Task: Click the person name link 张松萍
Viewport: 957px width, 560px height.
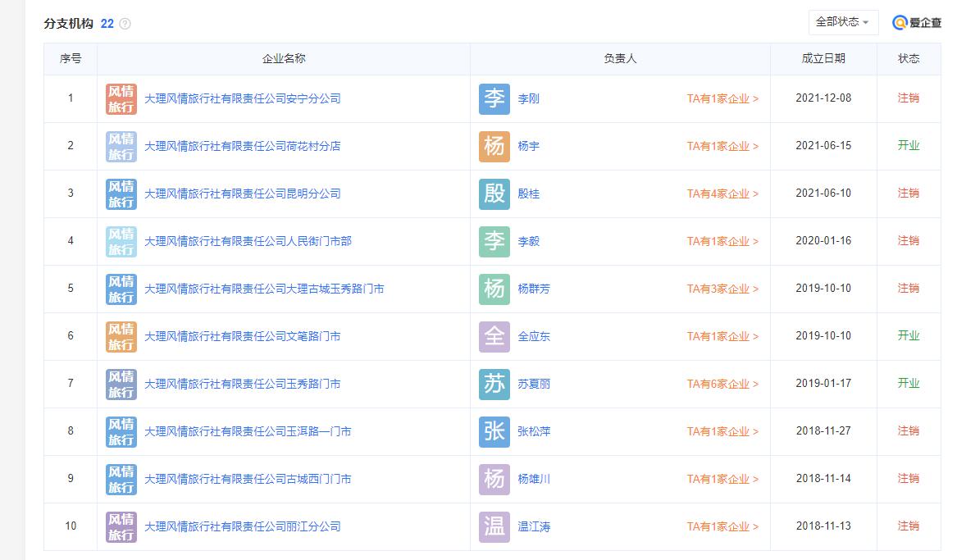Action: point(534,431)
